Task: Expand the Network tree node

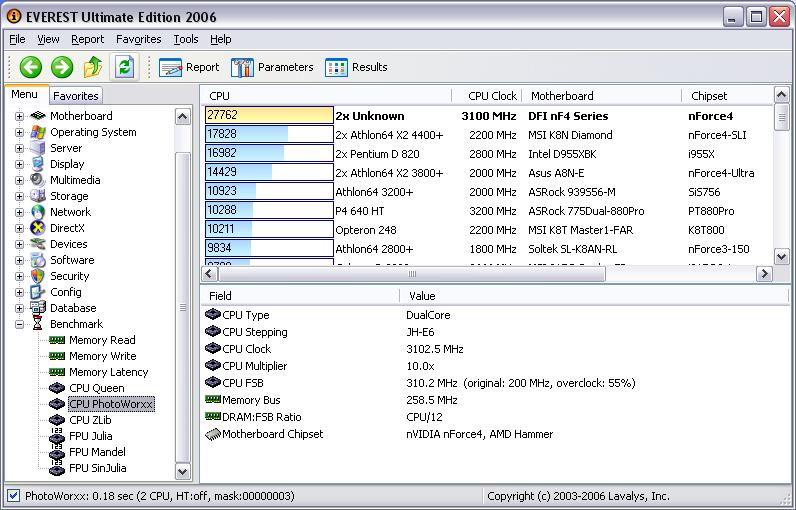Action: pos(19,212)
